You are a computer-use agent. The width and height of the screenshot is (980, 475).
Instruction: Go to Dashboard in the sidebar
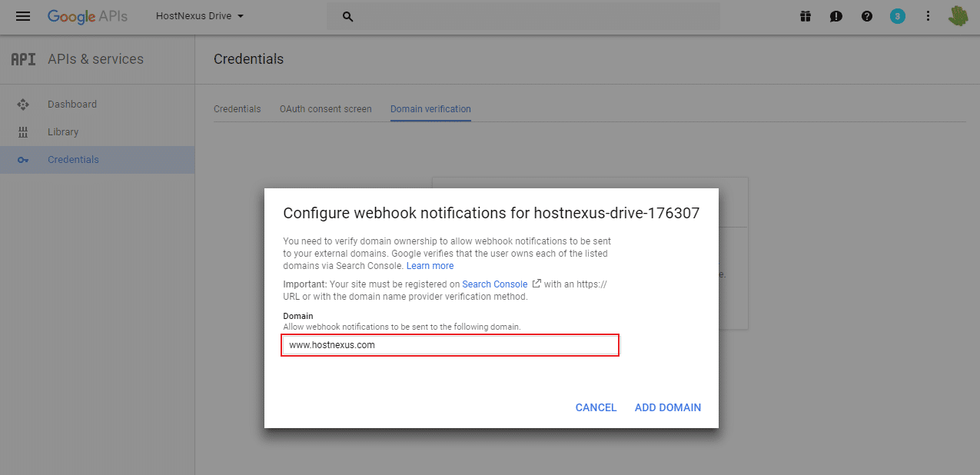72,105
